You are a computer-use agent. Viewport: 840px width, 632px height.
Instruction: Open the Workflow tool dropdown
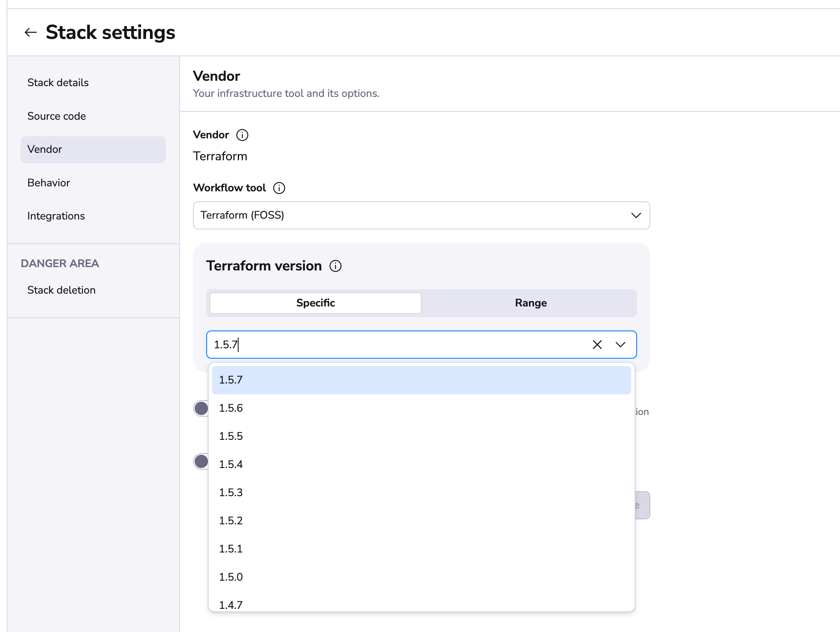coord(421,215)
